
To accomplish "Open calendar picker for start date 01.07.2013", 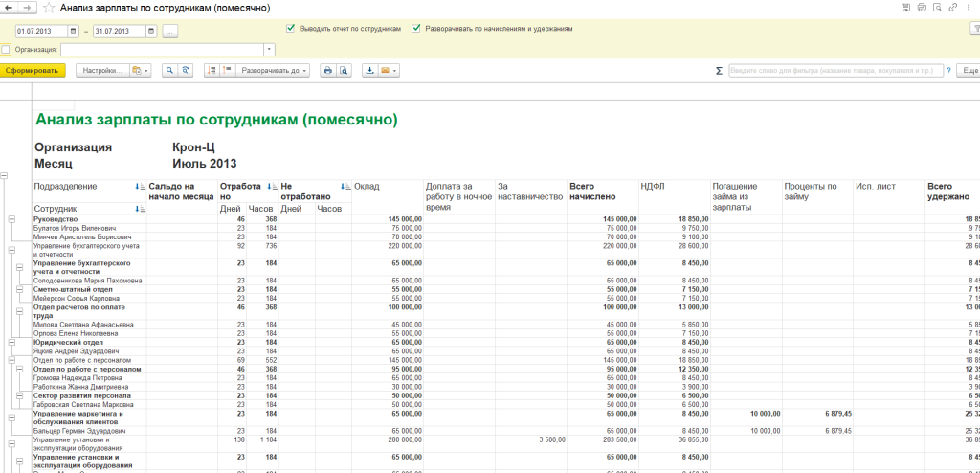I will click(73, 31).
